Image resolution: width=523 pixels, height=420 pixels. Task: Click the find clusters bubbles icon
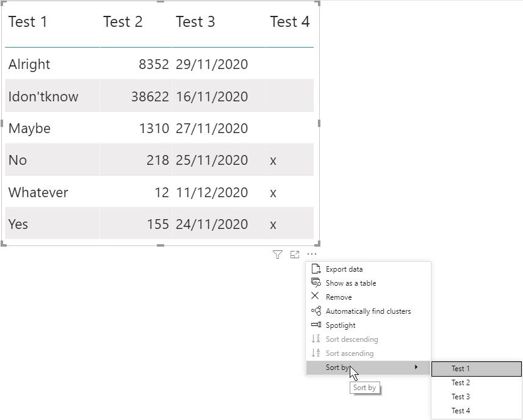click(316, 311)
